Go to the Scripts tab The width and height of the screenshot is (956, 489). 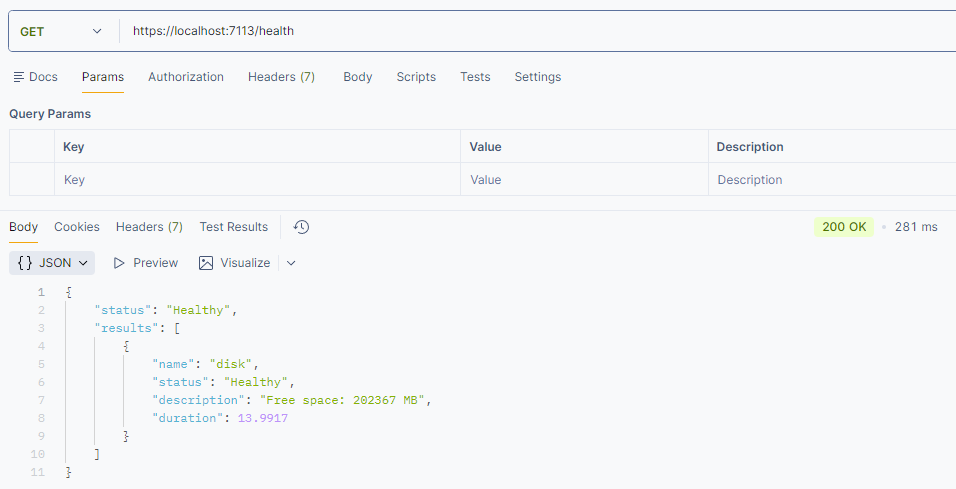click(416, 77)
